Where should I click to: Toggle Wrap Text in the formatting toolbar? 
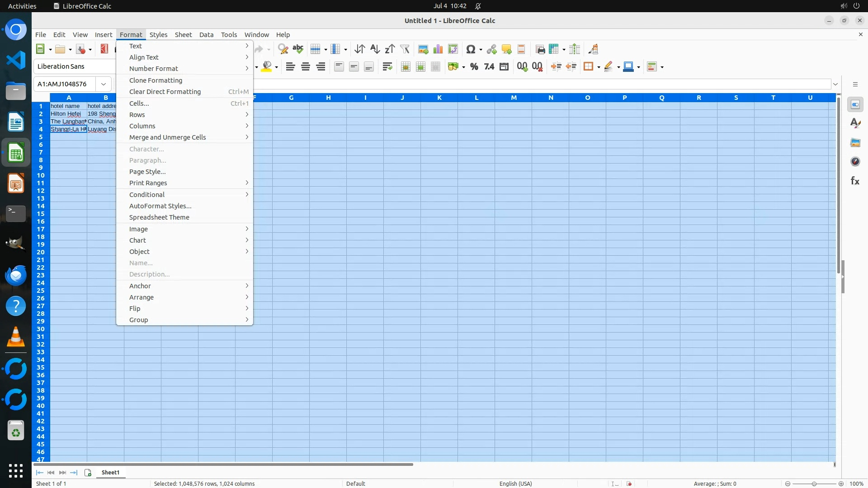[387, 67]
